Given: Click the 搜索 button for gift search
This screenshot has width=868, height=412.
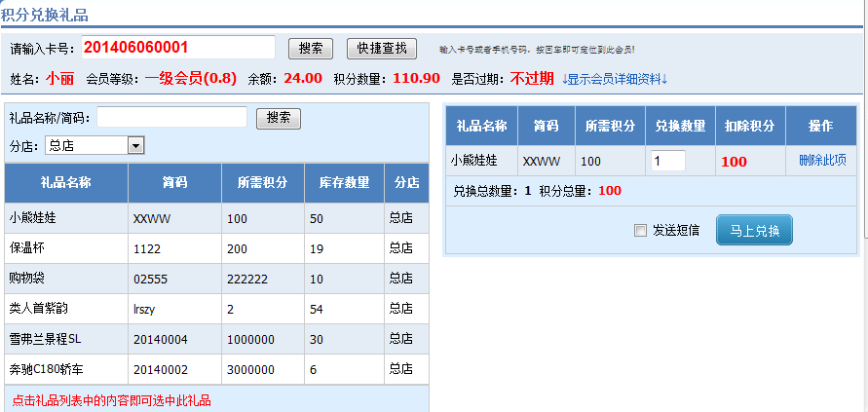Looking at the screenshot, I should pyautogui.click(x=278, y=118).
